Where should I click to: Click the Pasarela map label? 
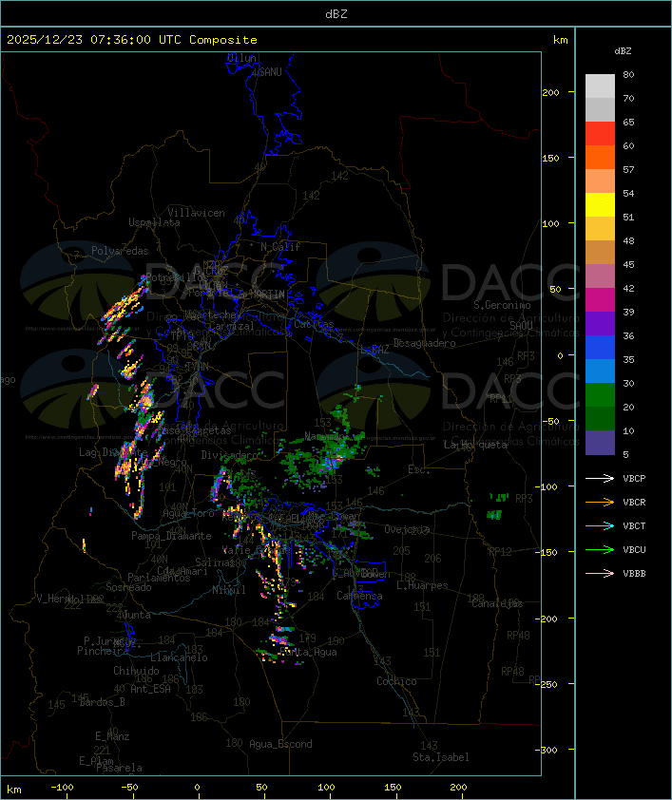(119, 768)
